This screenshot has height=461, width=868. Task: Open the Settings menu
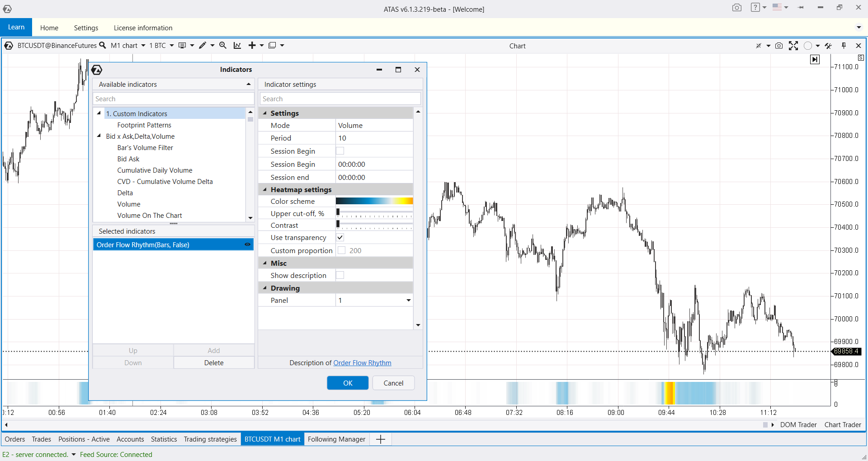click(86, 28)
